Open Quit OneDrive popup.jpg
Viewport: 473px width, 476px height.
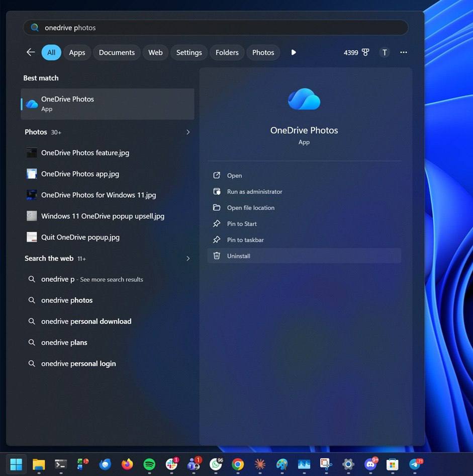point(108,237)
